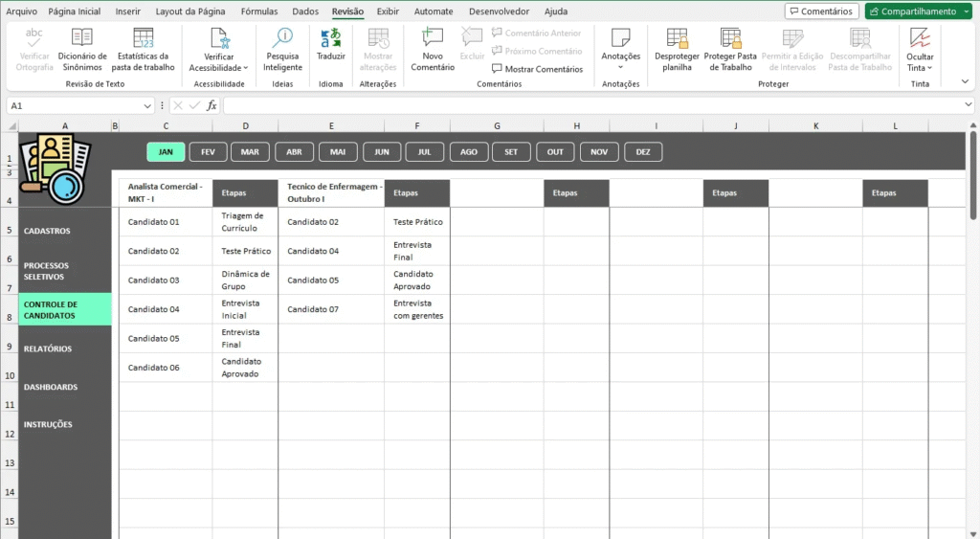Screen dimensions: 980x539
Task: Click the insert function fx icon
Action: click(x=212, y=105)
